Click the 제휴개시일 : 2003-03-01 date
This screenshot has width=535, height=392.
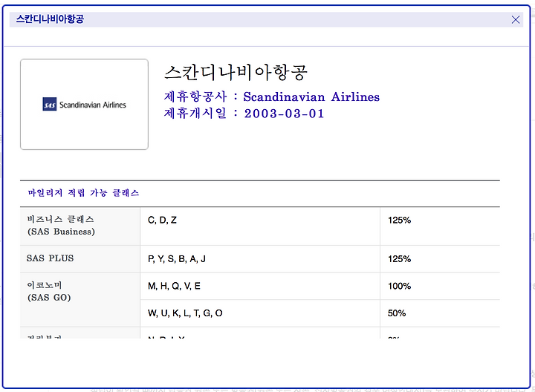click(x=244, y=113)
